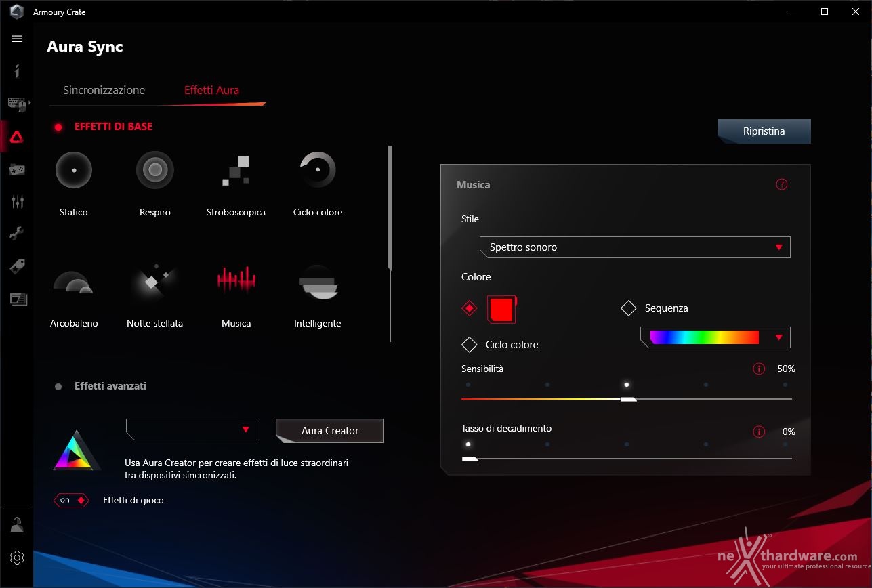
Task: Select the EFFETTI DI BASE radio
Action: (x=58, y=127)
